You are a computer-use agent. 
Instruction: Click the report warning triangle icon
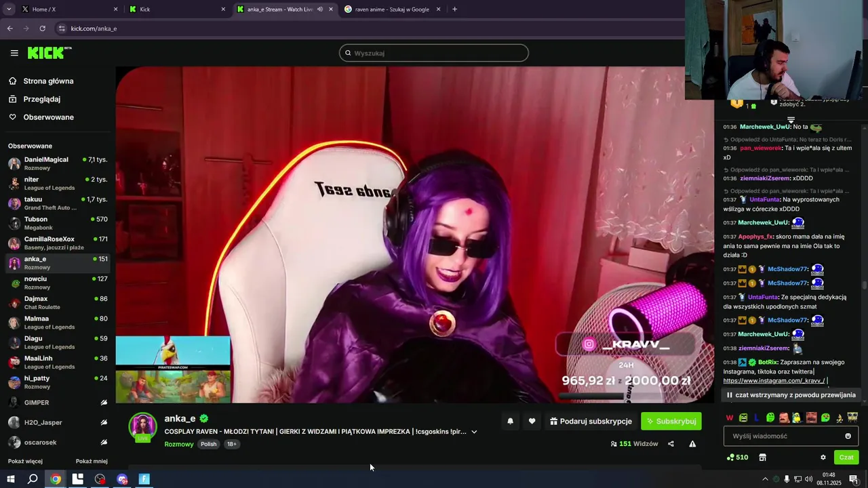(x=692, y=444)
